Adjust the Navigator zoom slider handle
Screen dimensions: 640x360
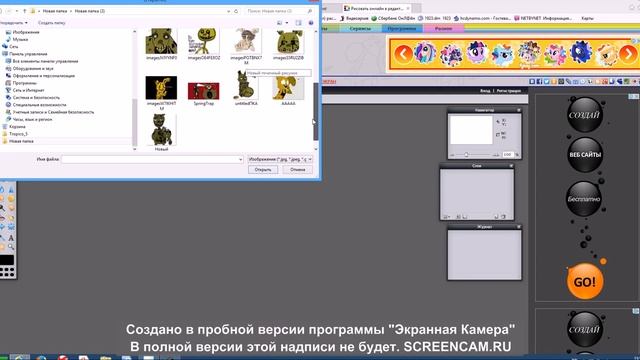(x=466, y=155)
